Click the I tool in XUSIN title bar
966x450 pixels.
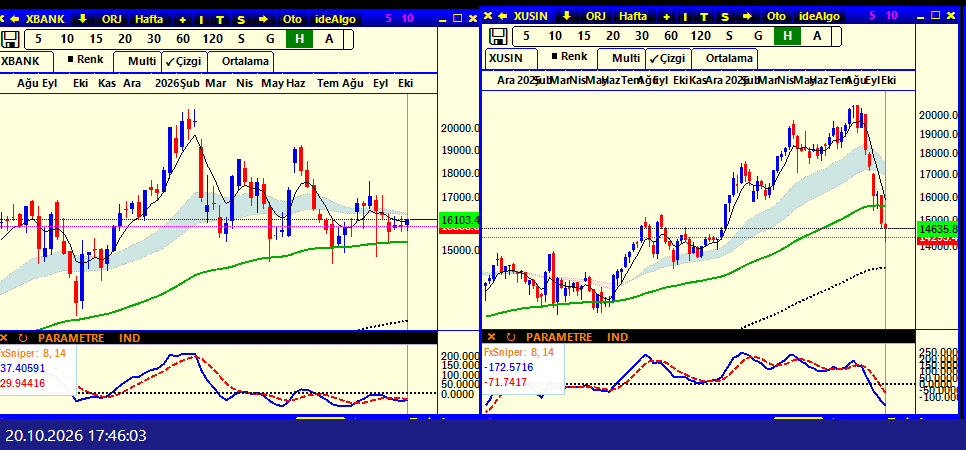pyautogui.click(x=686, y=17)
